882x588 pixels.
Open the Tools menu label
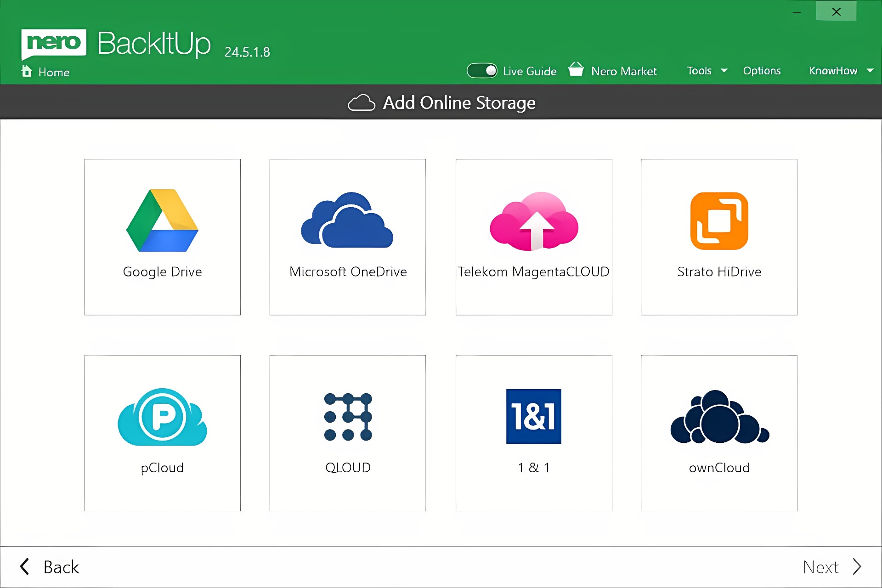[x=699, y=71]
